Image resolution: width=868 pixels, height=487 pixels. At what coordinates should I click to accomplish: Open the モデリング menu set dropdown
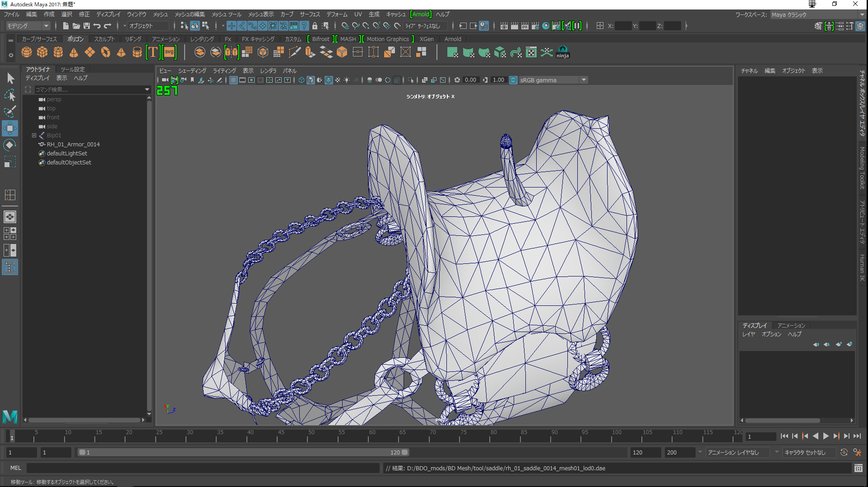tap(28, 26)
